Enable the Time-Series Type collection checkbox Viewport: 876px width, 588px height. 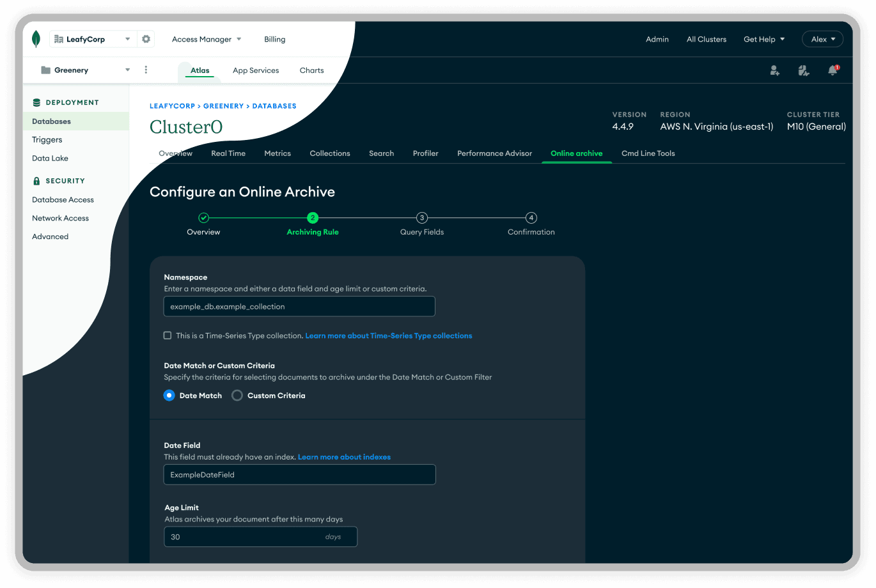167,335
